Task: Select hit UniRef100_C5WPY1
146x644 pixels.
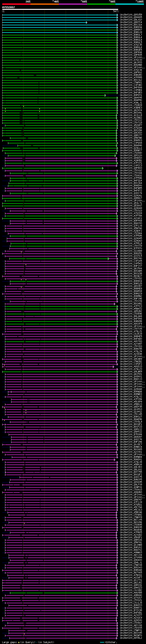Action: (131, 631)
